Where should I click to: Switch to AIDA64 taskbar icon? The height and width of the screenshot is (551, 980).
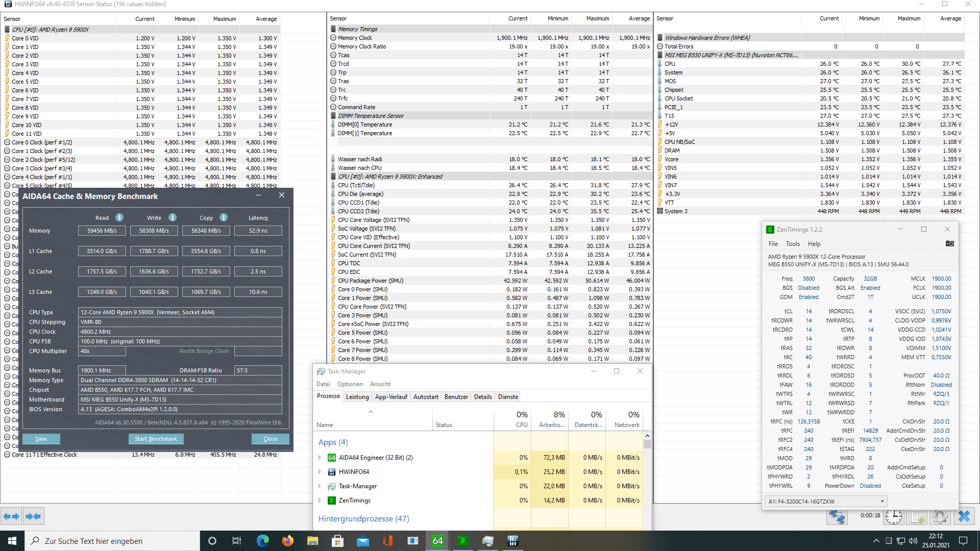click(437, 541)
